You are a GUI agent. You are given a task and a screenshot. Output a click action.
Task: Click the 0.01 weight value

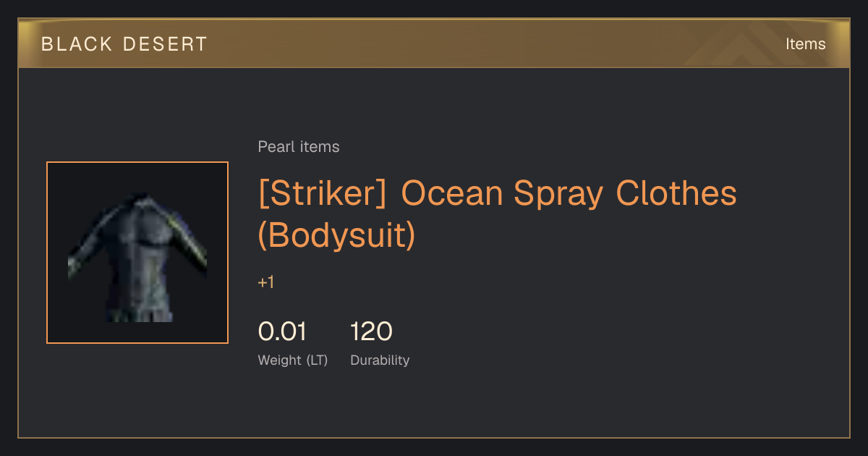282,332
